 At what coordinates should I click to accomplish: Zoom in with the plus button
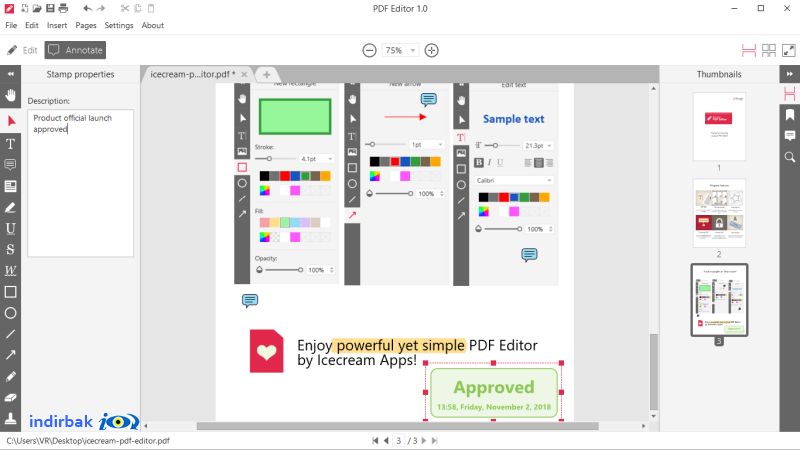[432, 50]
